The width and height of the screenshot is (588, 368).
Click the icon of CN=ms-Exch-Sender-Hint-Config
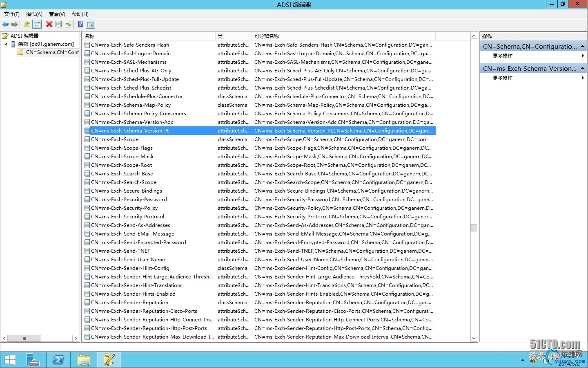(87, 268)
